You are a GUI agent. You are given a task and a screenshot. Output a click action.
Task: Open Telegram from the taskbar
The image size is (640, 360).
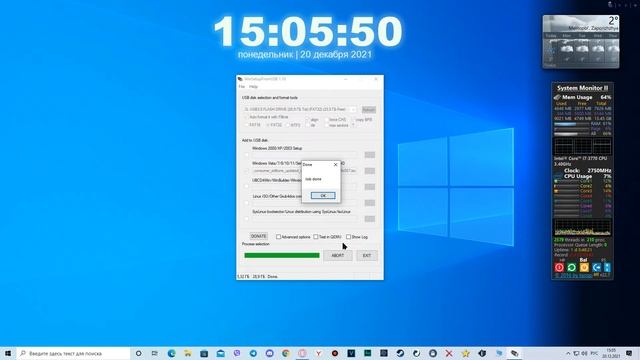point(253,353)
